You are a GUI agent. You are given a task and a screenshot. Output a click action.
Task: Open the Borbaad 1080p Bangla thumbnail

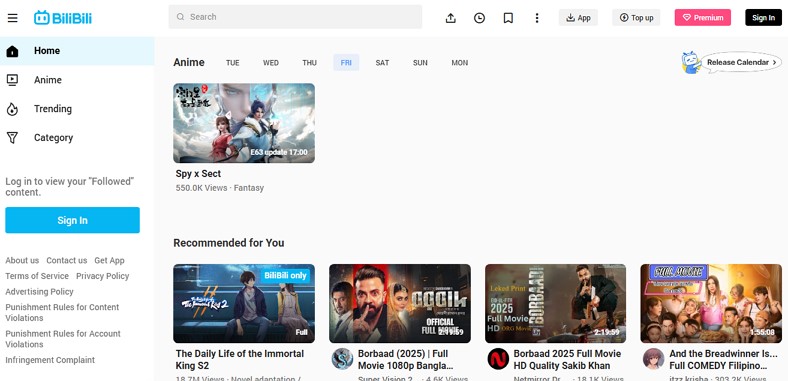(x=400, y=304)
